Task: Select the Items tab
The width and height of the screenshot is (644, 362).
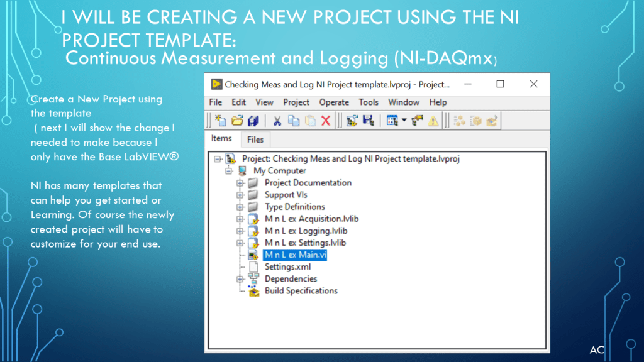Action: point(221,139)
